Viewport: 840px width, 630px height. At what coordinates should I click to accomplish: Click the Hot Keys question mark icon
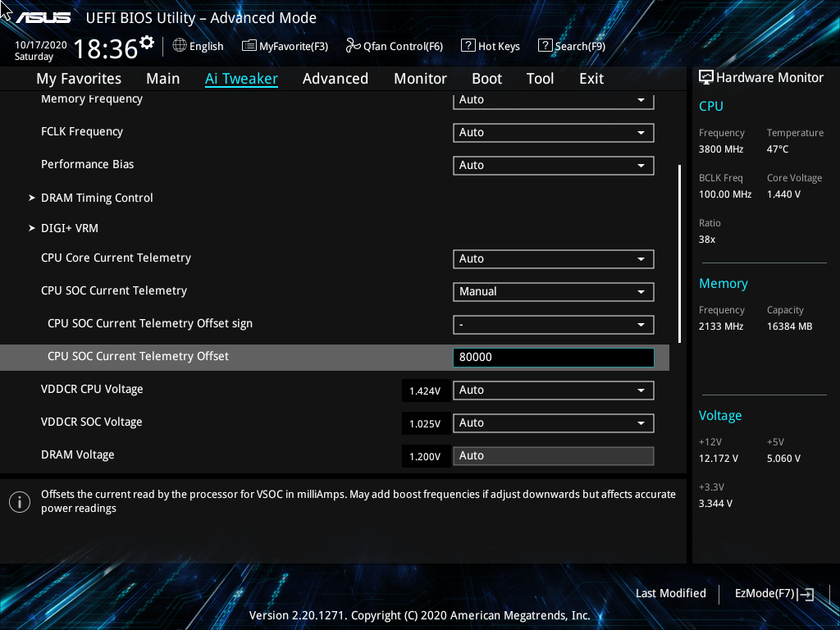pyautogui.click(x=468, y=46)
